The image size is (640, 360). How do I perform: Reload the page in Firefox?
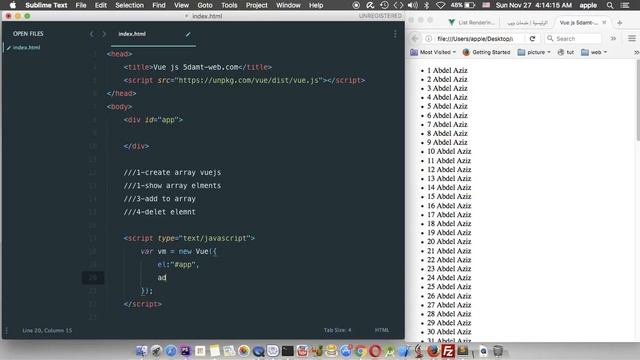click(x=532, y=38)
